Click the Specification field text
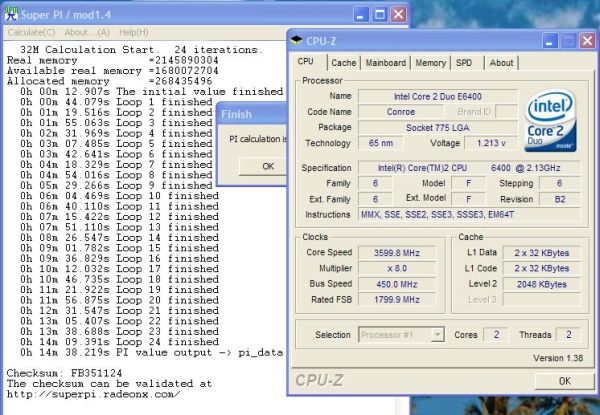Image resolution: width=600 pixels, height=415 pixels. click(469, 168)
